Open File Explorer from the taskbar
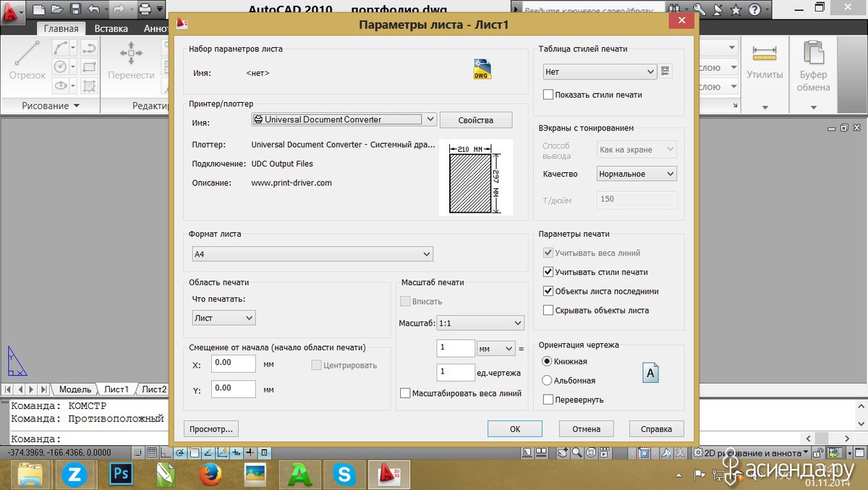Viewport: 868px width, 490px height. coord(30,474)
